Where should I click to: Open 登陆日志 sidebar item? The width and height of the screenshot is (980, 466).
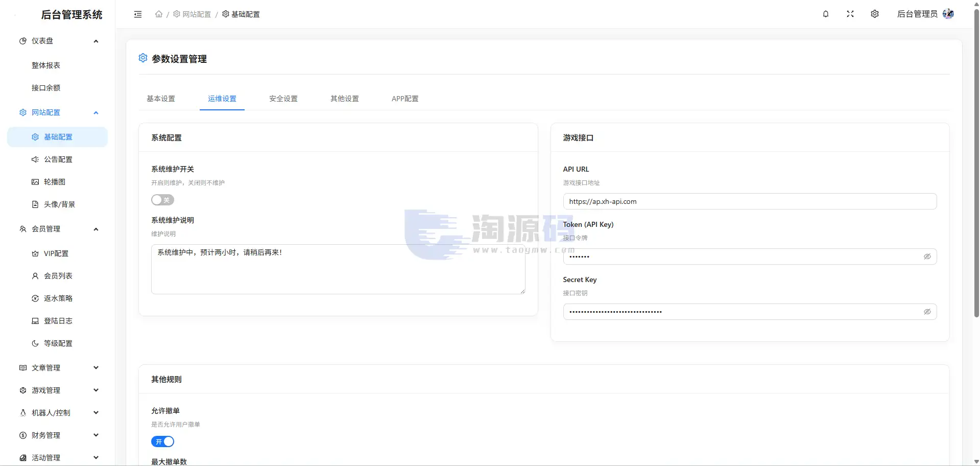tap(57, 321)
